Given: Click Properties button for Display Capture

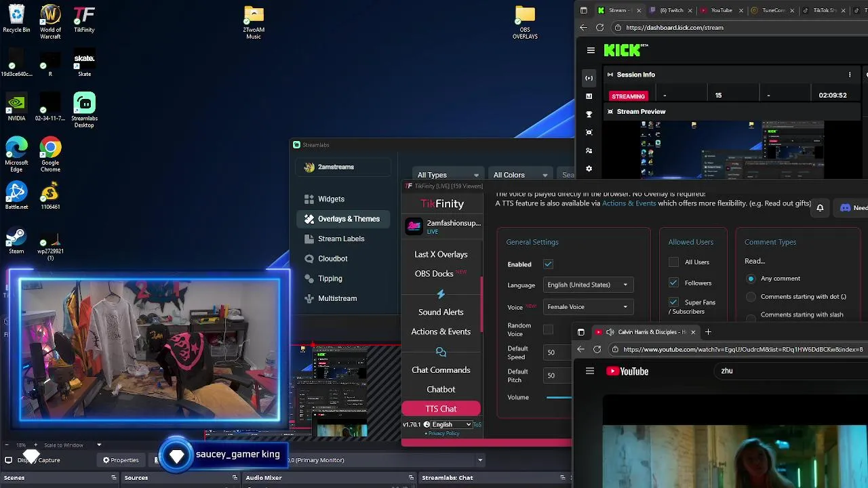Looking at the screenshot, I should tap(121, 460).
